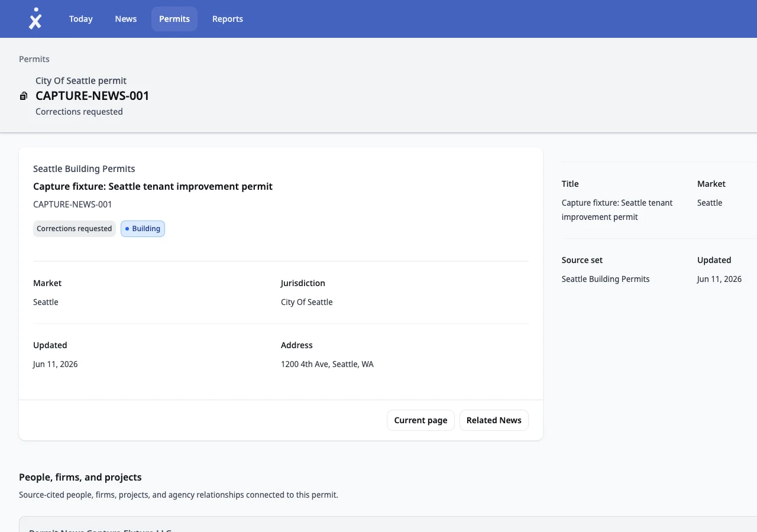Click the Building category badge
757x532 pixels.
pyautogui.click(x=143, y=229)
